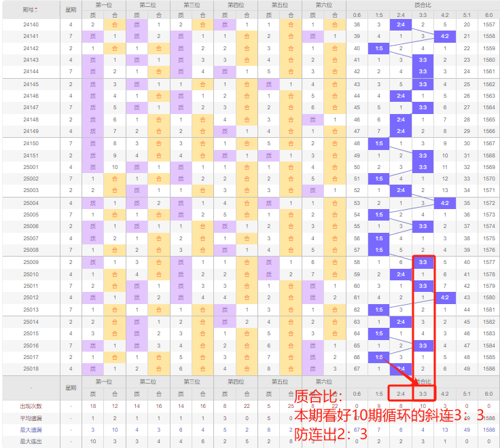
Task: Click the top 第六位 column group header
Action: [x=323, y=5]
